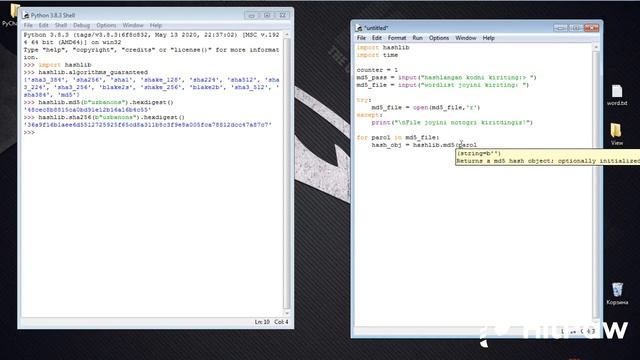This screenshot has height=360, width=640.
Task: Open Run menu in untitled editor
Action: (x=417, y=38)
